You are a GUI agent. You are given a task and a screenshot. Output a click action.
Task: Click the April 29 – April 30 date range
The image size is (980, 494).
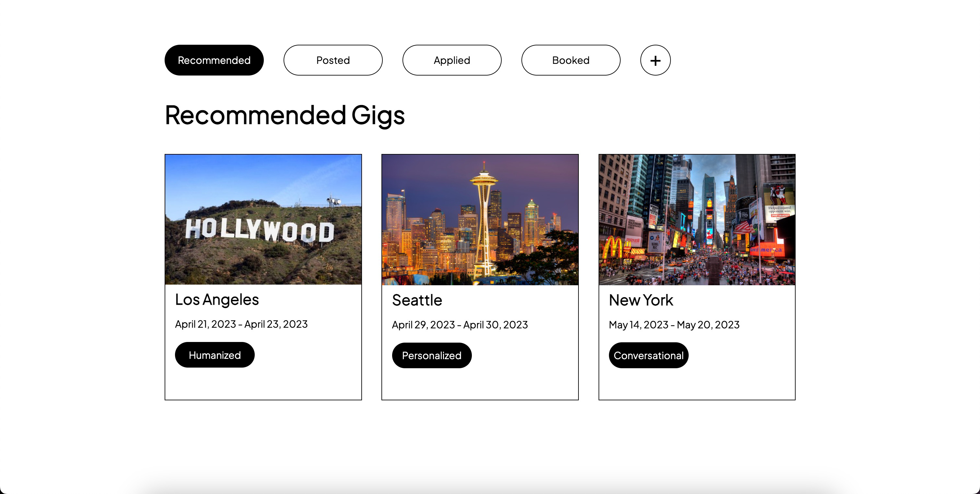[460, 325]
